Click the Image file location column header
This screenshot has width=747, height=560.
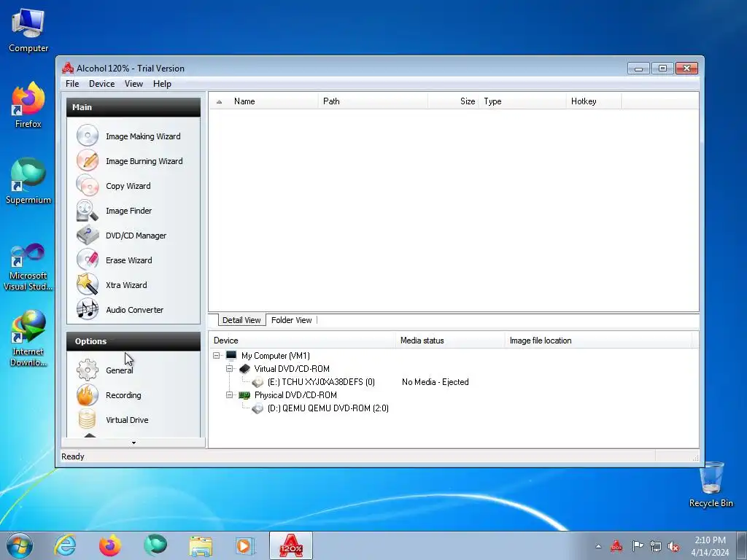pyautogui.click(x=599, y=341)
